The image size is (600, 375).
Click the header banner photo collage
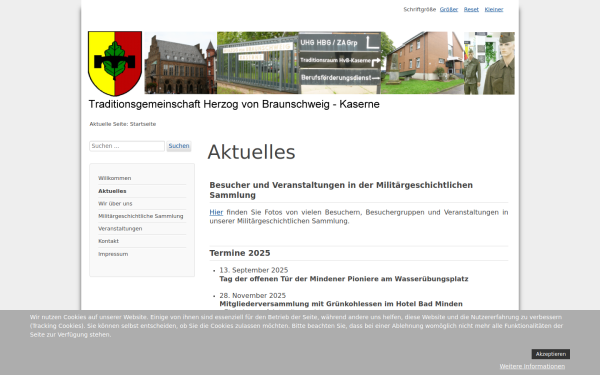click(329, 63)
